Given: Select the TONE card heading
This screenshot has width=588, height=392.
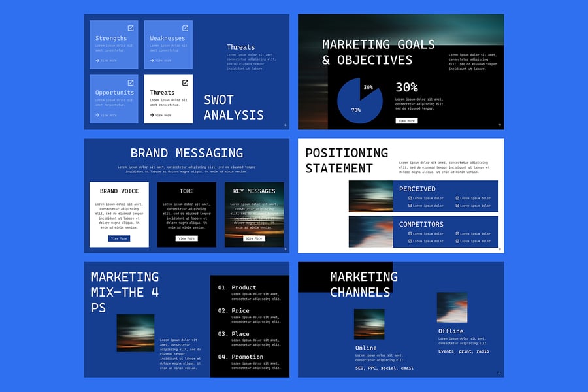Looking at the screenshot, I should 187,191.
